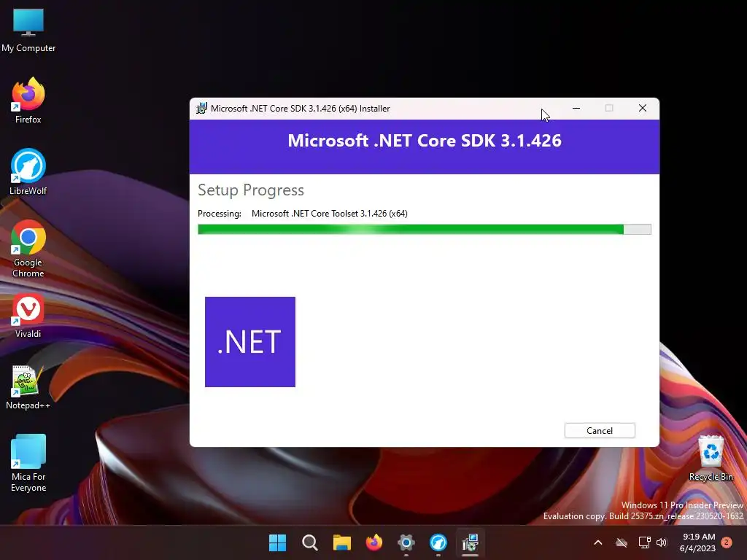Select the Mica For Everyone desktop shortcut
747x560 pixels.
point(28,463)
